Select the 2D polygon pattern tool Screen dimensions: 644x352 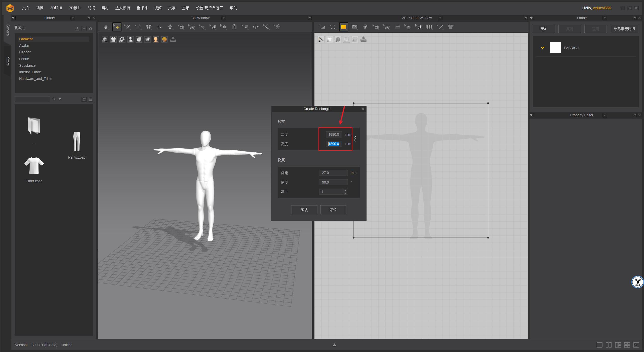[x=354, y=27]
